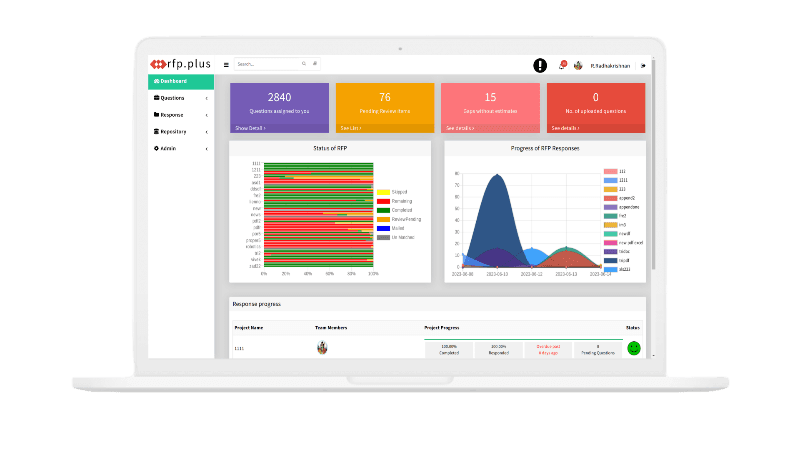
Task: Click the team member avatar in the table
Action: (322, 348)
